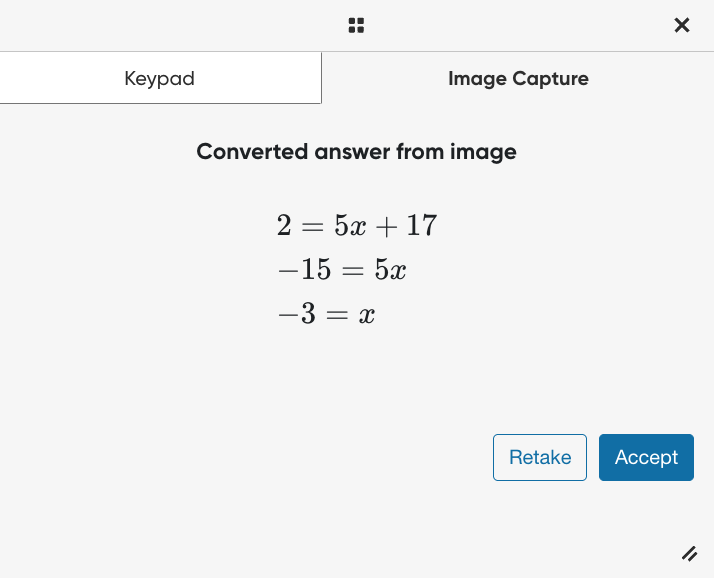Select the Image Capture tab

pyautogui.click(x=518, y=78)
